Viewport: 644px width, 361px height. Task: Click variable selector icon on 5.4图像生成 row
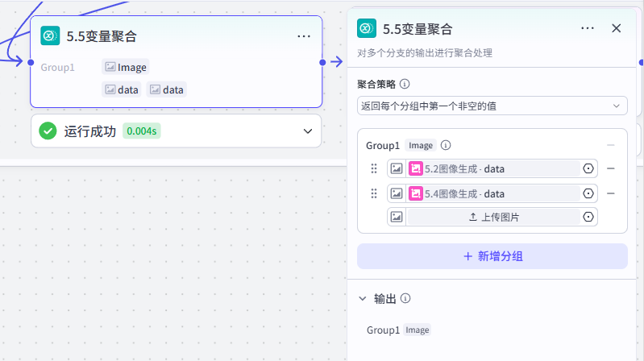(588, 193)
